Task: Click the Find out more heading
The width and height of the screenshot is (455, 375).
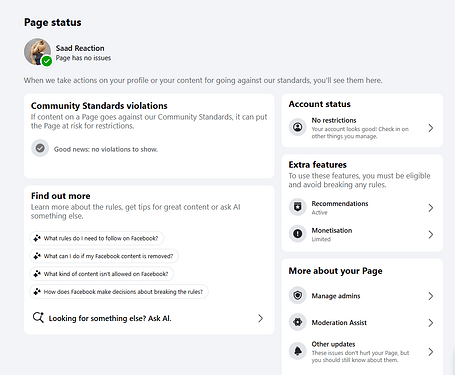Action: 61,196
